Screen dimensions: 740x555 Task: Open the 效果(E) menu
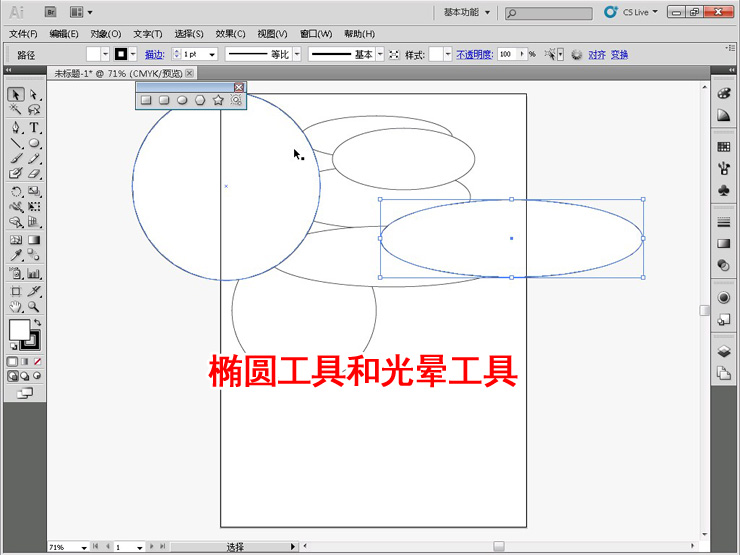tap(230, 34)
